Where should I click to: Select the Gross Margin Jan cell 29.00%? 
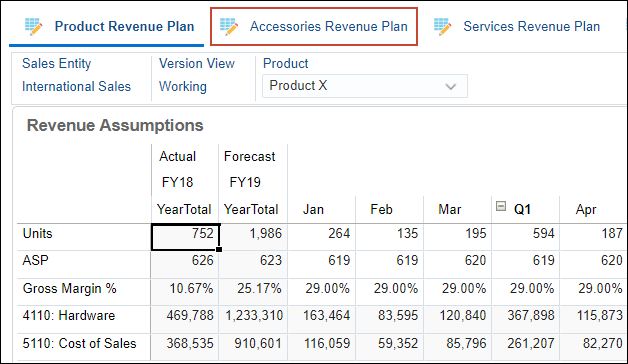click(x=322, y=292)
